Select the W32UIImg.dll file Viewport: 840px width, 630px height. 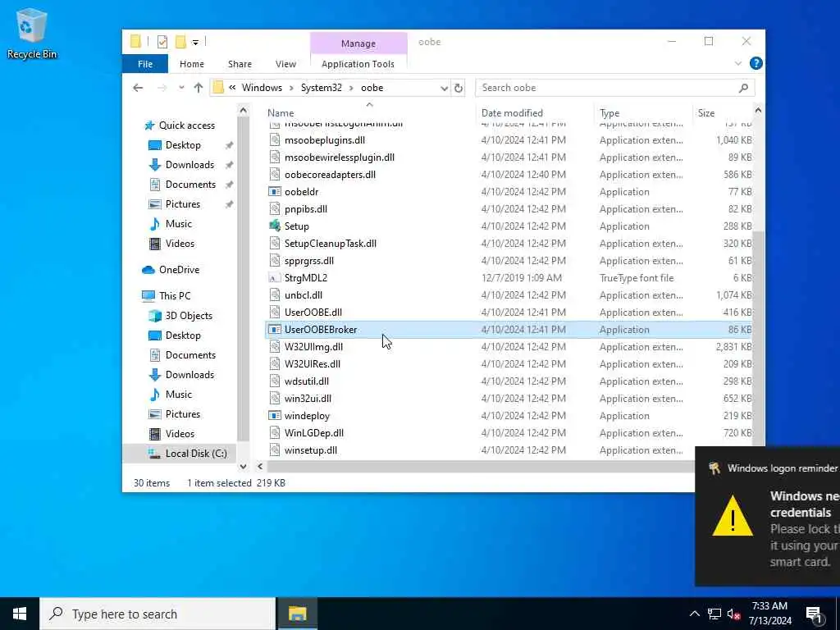313,347
